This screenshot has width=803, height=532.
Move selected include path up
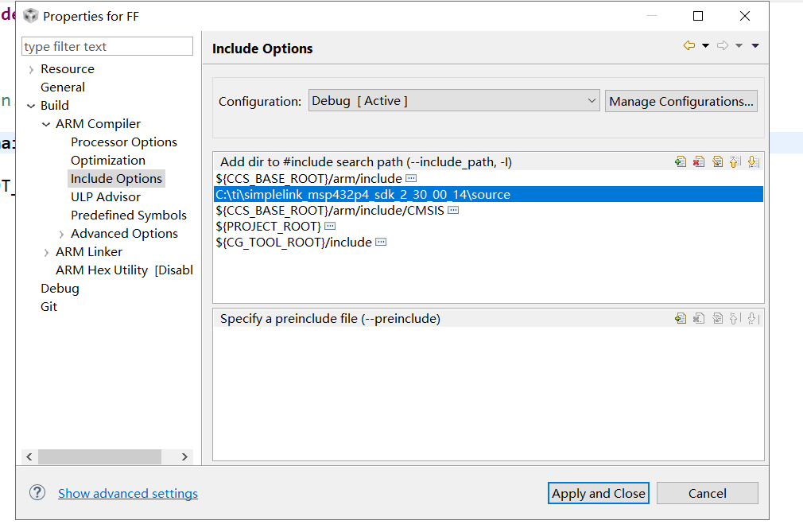pyautogui.click(x=735, y=161)
